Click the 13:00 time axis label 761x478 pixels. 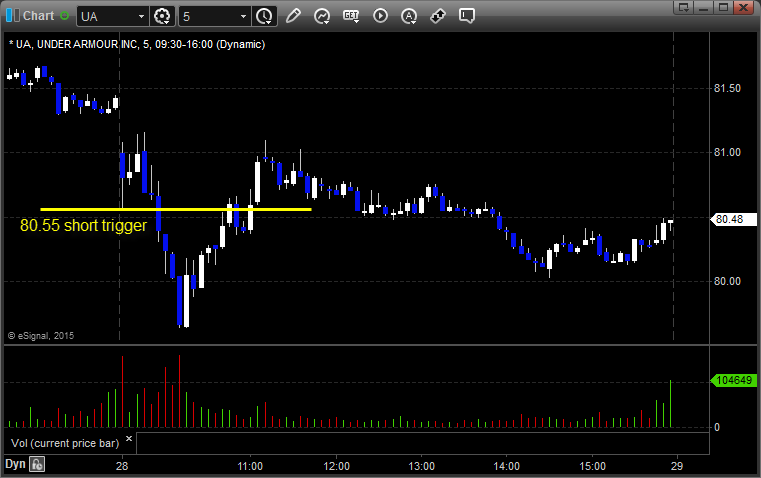click(x=421, y=466)
